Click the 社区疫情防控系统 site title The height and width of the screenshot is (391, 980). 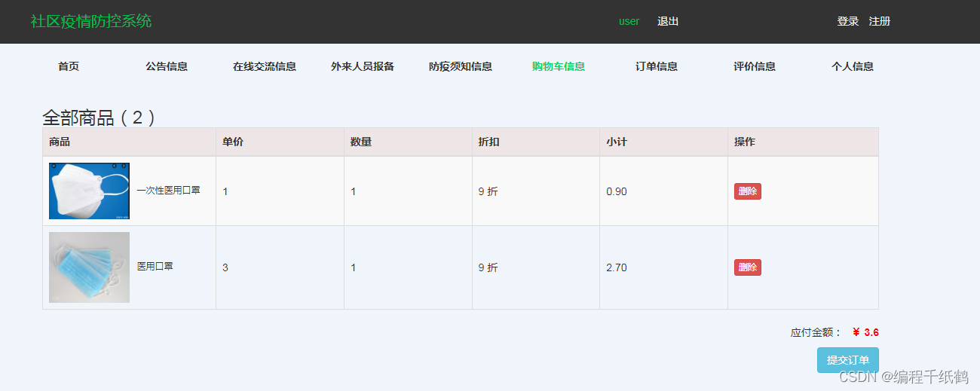pos(91,21)
